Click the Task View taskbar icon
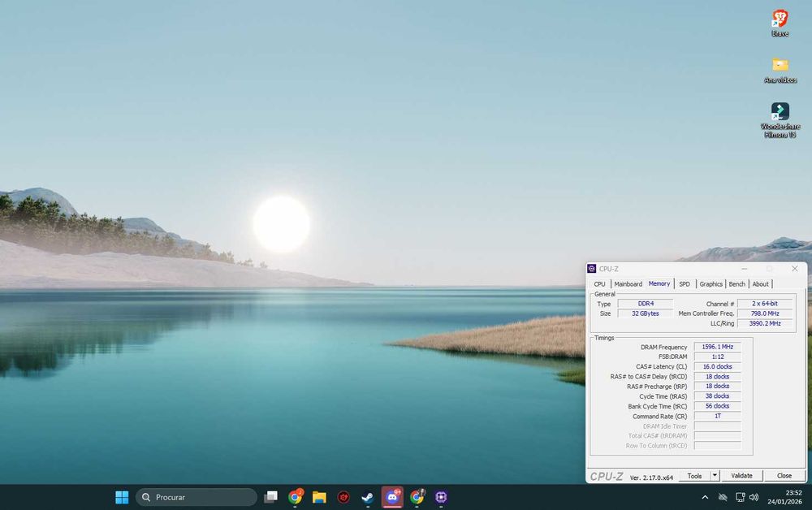The width and height of the screenshot is (812, 510). (x=270, y=497)
